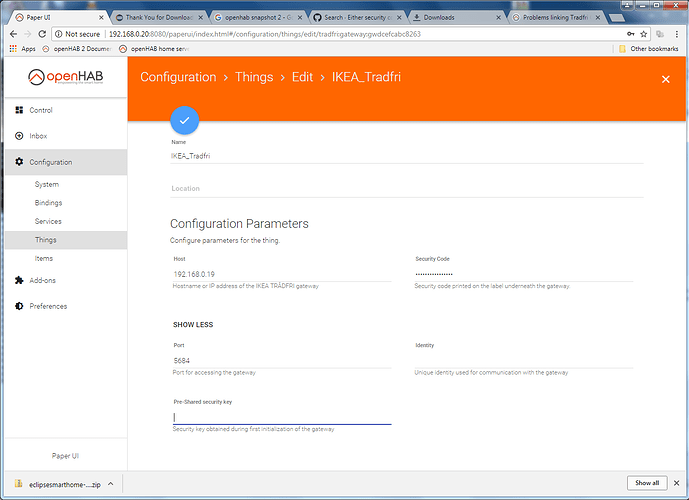Close the downloads bar with the X
This screenshot has width=689, height=500.
tap(677, 483)
